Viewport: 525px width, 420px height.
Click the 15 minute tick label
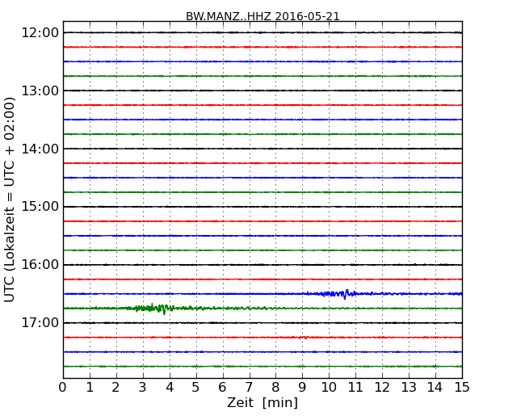pyautogui.click(x=462, y=388)
